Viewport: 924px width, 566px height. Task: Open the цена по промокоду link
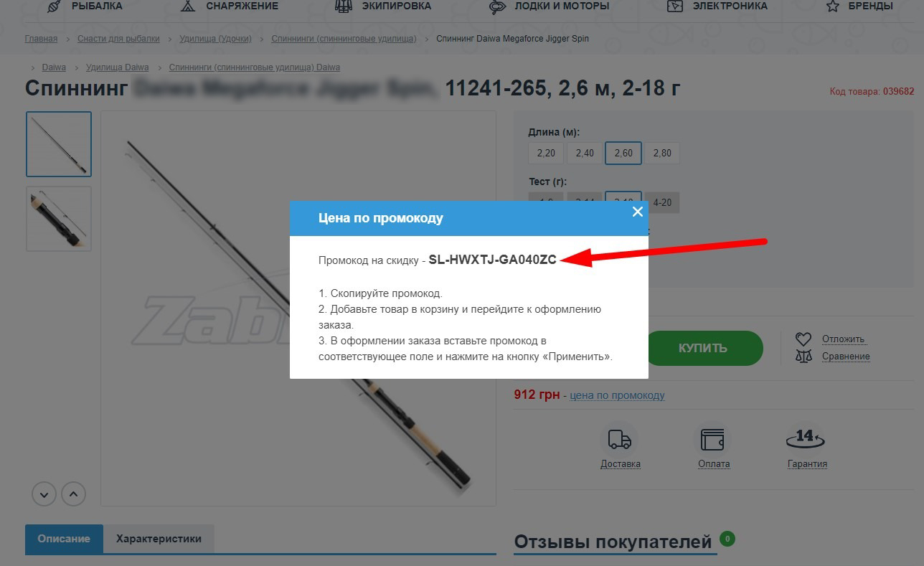coord(617,395)
